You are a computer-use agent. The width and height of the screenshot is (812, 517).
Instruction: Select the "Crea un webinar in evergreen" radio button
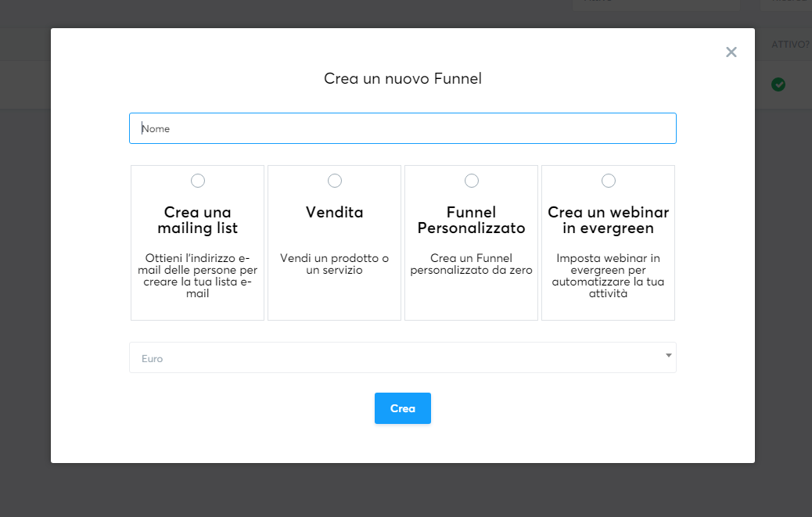point(608,180)
